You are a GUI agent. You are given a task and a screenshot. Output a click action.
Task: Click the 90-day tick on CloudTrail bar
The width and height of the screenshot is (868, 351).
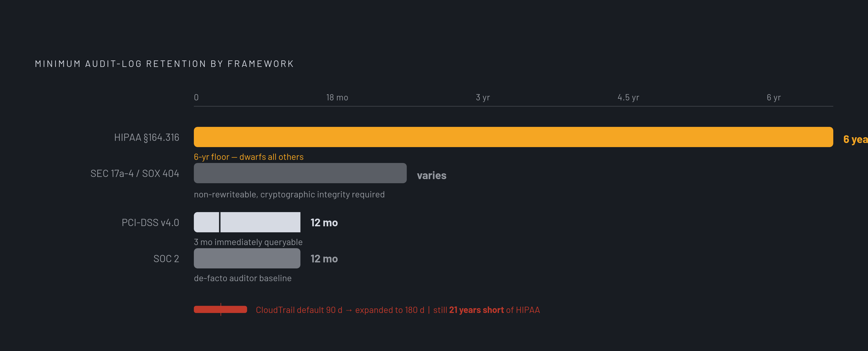(x=221, y=309)
